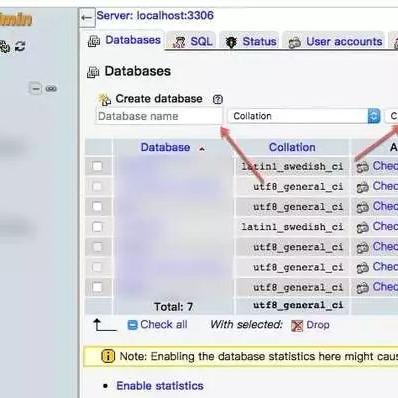The height and width of the screenshot is (398, 398).
Task: Click the User accounts tab icon
Action: pyautogui.click(x=294, y=43)
